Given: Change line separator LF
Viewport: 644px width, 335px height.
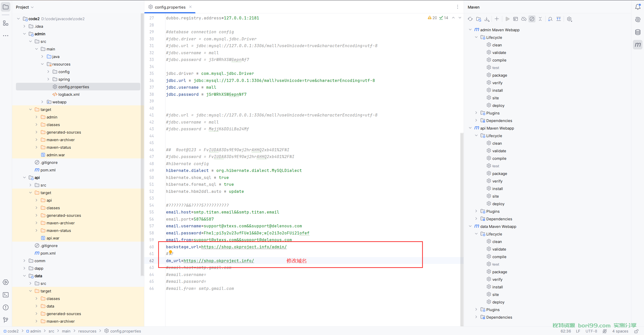Looking at the screenshot, I should pos(578,331).
